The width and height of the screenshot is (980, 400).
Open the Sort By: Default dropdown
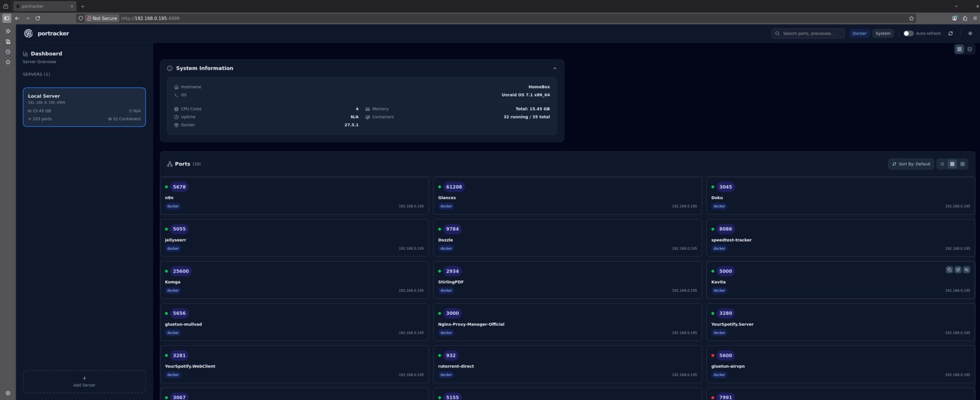pyautogui.click(x=911, y=164)
